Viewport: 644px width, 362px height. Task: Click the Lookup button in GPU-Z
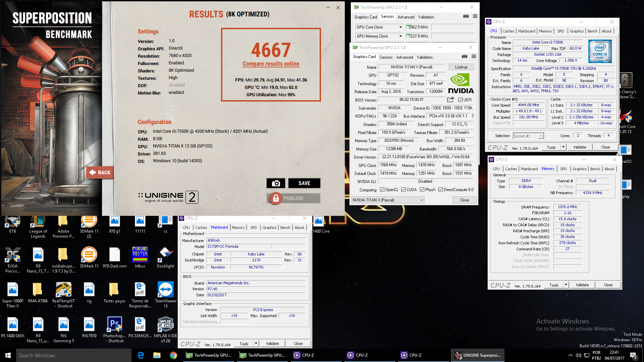[461, 67]
